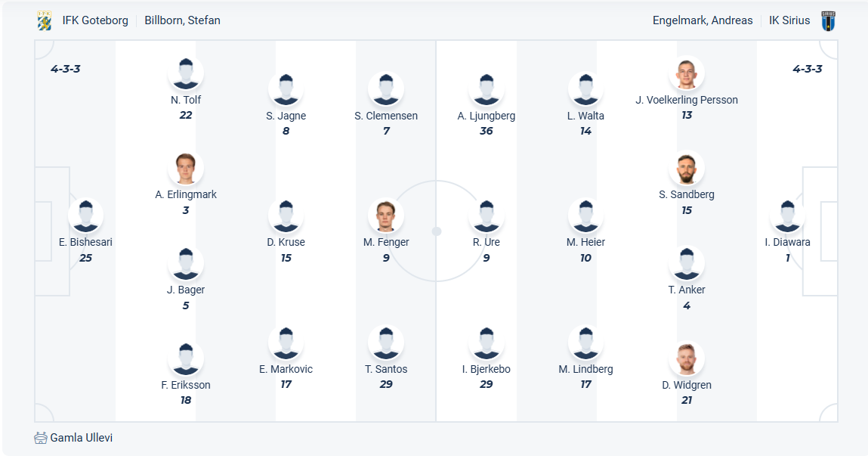
Task: Open the IFK Goteborg team link
Action: pyautogui.click(x=95, y=20)
